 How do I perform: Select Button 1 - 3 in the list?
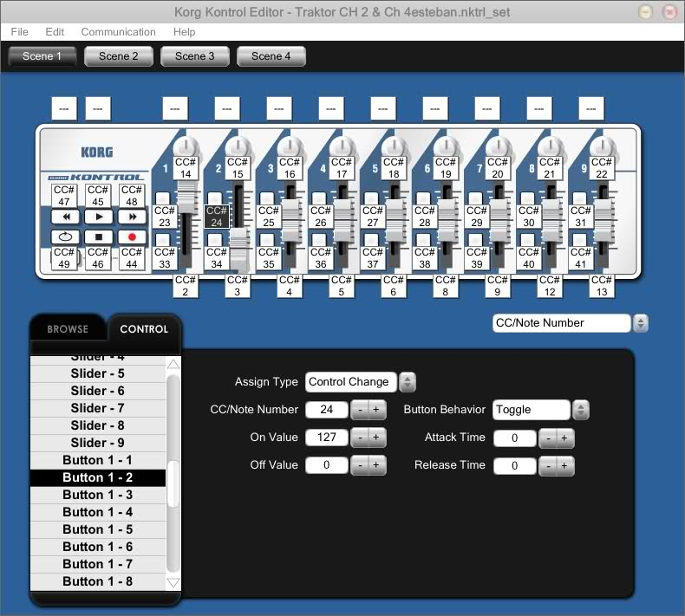click(x=98, y=495)
